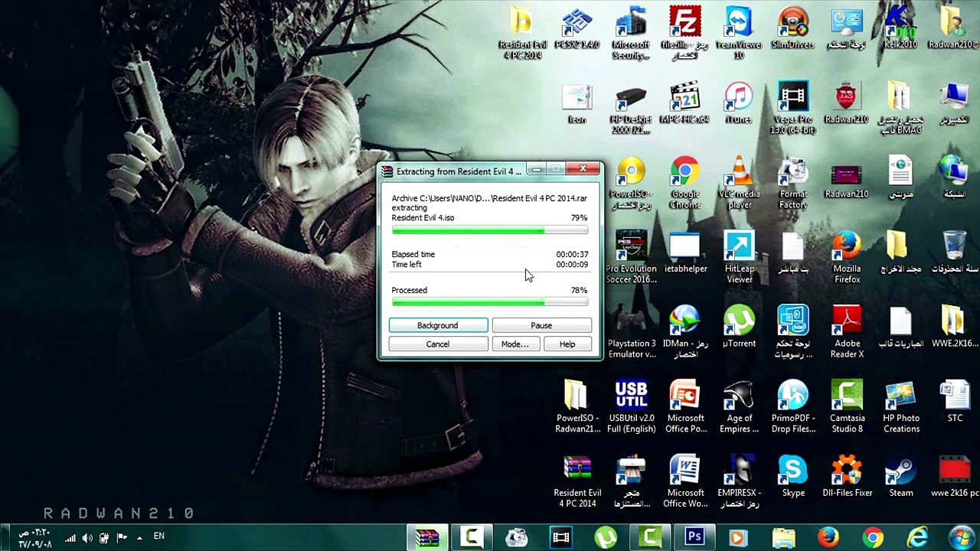The width and height of the screenshot is (980, 551).
Task: Open µTorrent from the taskbar
Action: click(x=606, y=537)
